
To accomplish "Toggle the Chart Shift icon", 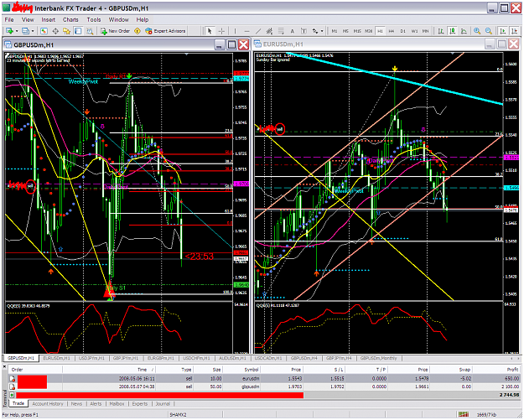I will tap(514, 31).
